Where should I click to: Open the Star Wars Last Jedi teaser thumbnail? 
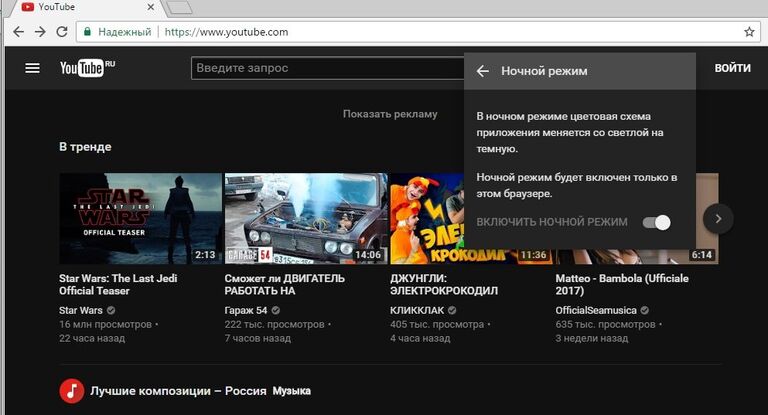pyautogui.click(x=141, y=219)
